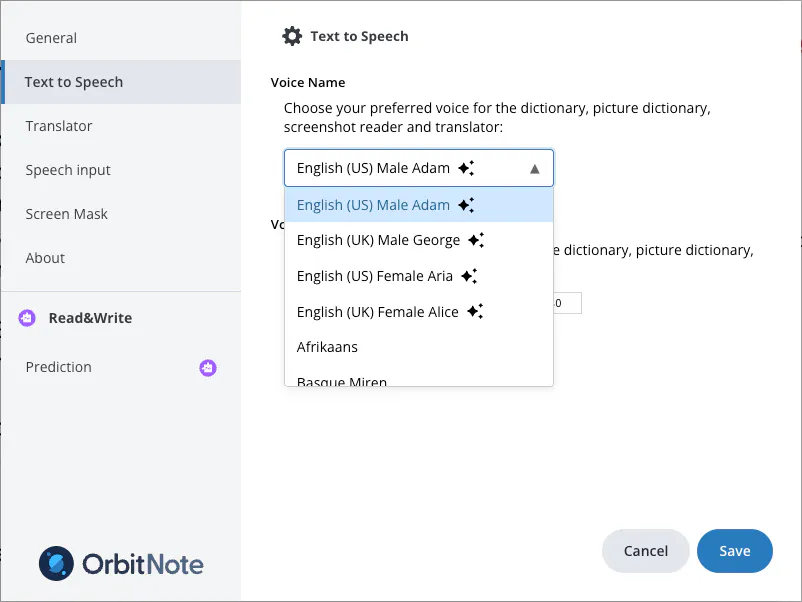Click the Cancel button
Image resolution: width=802 pixels, height=602 pixels.
coord(645,551)
